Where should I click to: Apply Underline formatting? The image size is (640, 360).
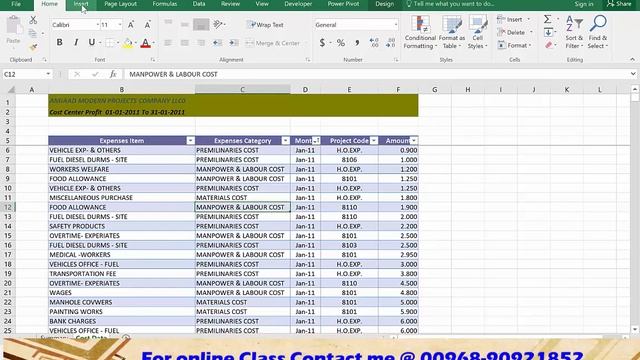(91, 42)
